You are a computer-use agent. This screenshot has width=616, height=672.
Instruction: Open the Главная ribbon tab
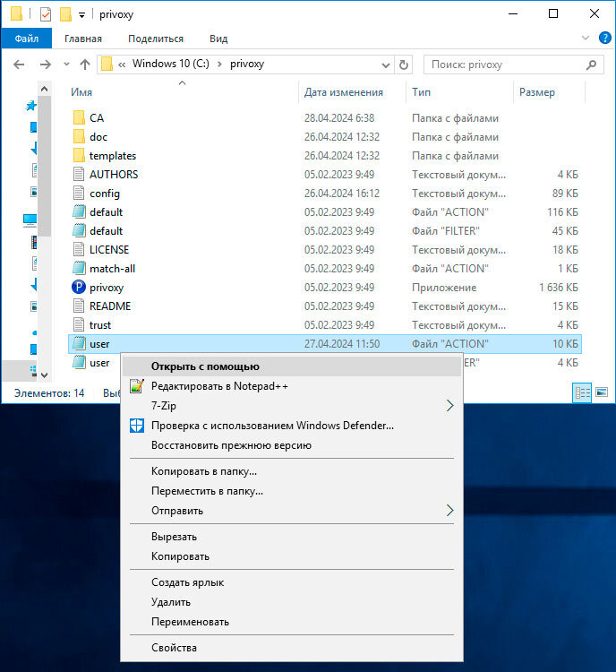83,39
